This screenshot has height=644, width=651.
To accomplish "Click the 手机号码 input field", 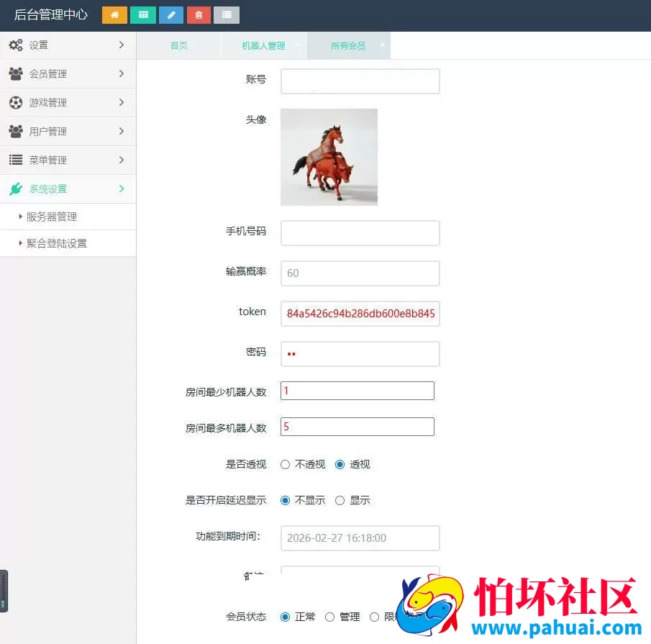I will (x=360, y=233).
